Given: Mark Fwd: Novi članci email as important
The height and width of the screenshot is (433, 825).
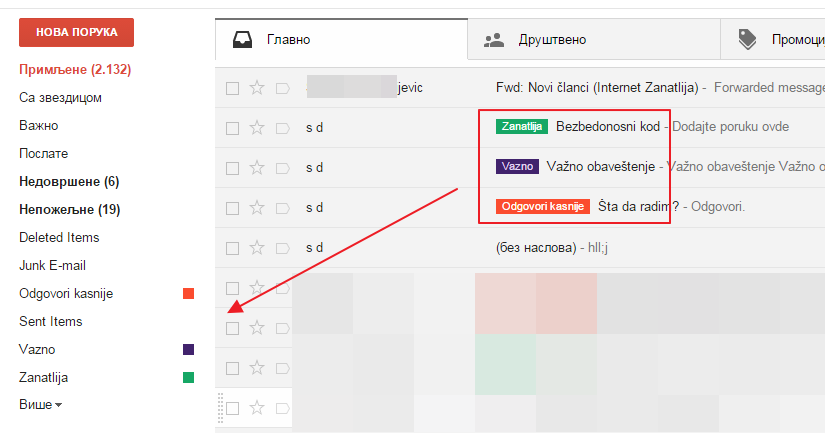Looking at the screenshot, I should point(283,88).
